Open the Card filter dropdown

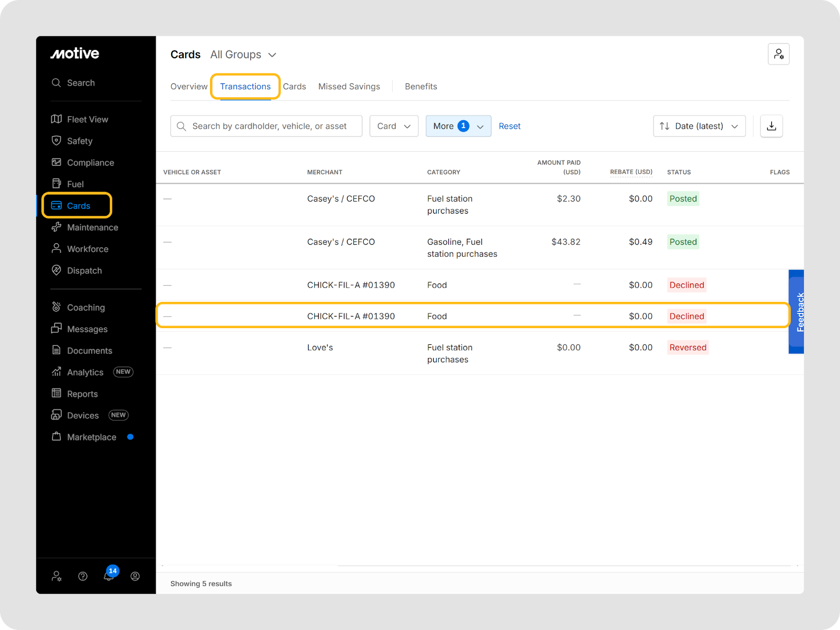point(394,126)
